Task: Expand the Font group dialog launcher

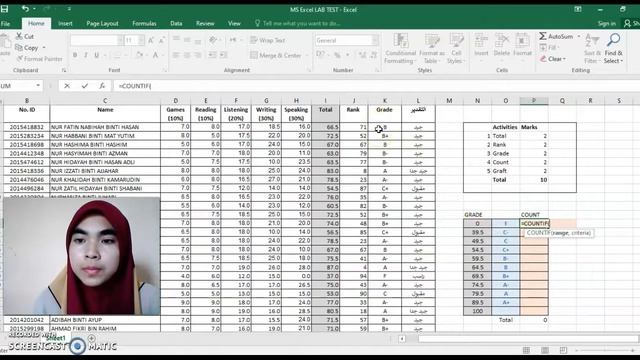Action: coord(164,70)
